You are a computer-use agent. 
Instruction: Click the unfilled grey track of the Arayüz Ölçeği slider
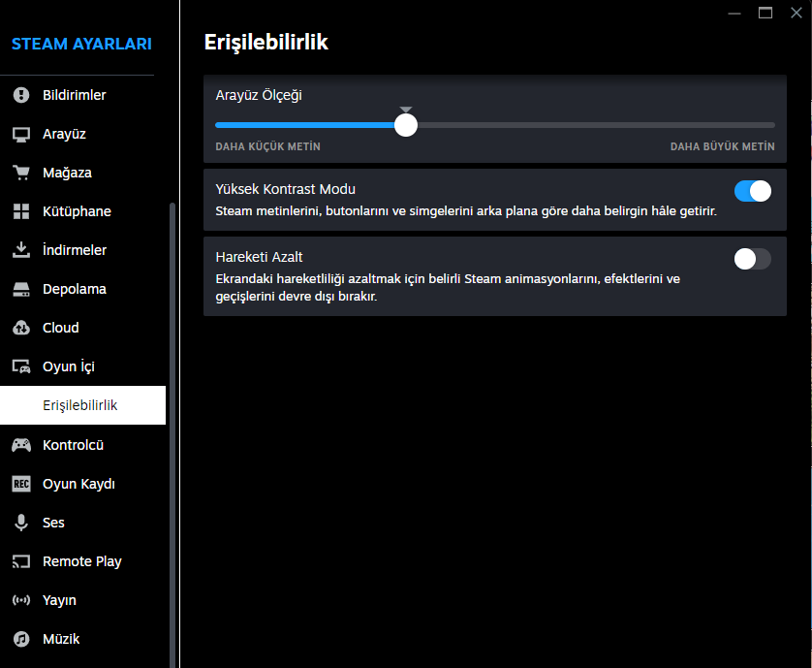coord(596,125)
